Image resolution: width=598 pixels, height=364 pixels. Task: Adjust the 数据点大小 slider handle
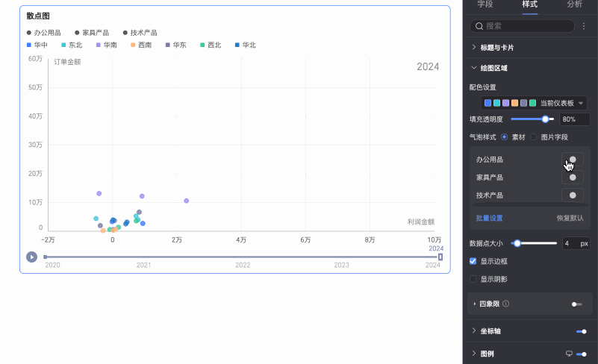(x=517, y=243)
